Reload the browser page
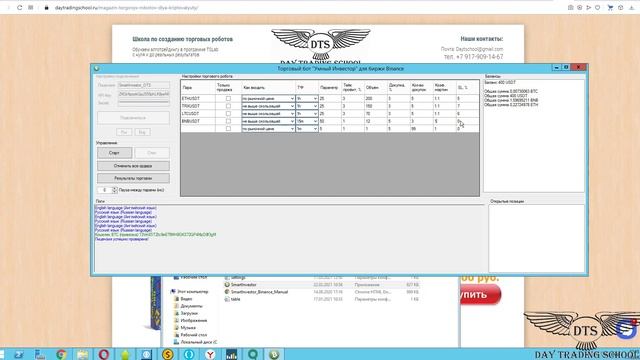The image size is (640, 360). point(19,8)
